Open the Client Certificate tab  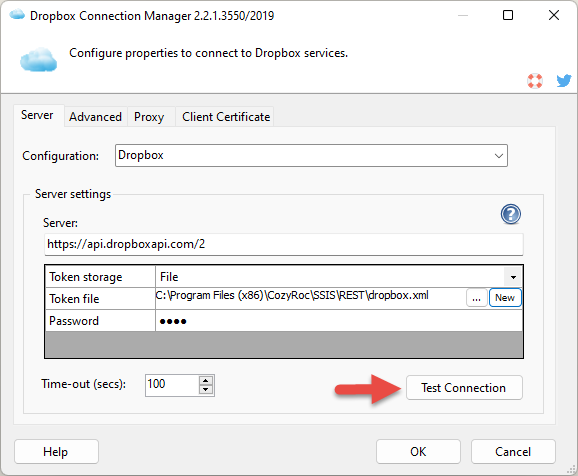coord(226,117)
